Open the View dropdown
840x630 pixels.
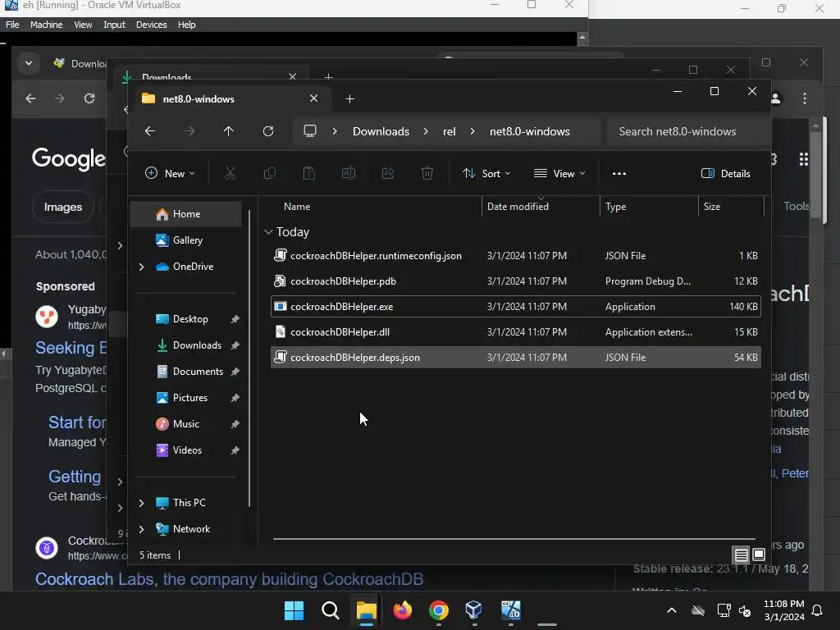pos(559,174)
